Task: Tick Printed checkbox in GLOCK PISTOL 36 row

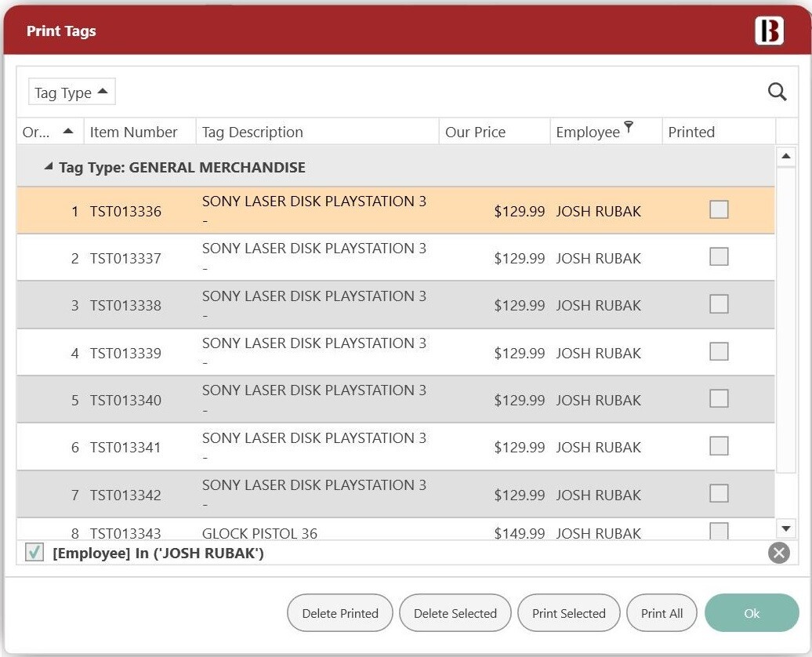Action: pyautogui.click(x=719, y=531)
